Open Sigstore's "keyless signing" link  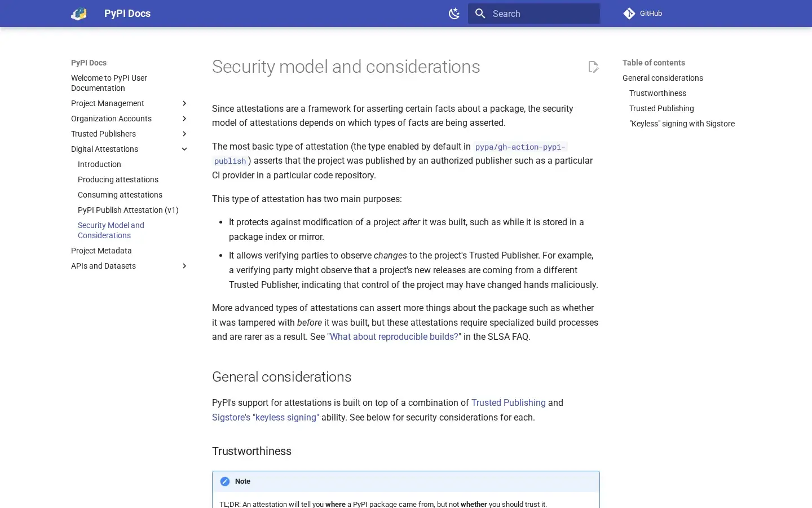pyautogui.click(x=266, y=418)
